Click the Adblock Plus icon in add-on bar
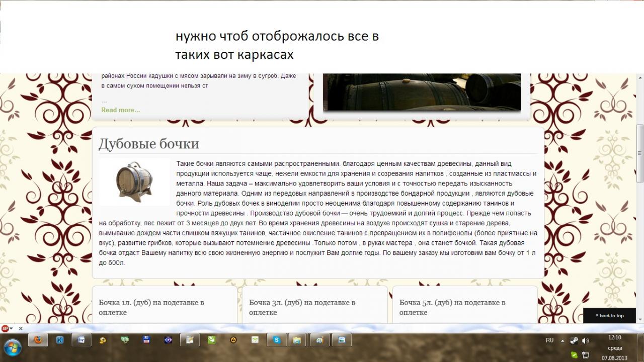 point(5,328)
